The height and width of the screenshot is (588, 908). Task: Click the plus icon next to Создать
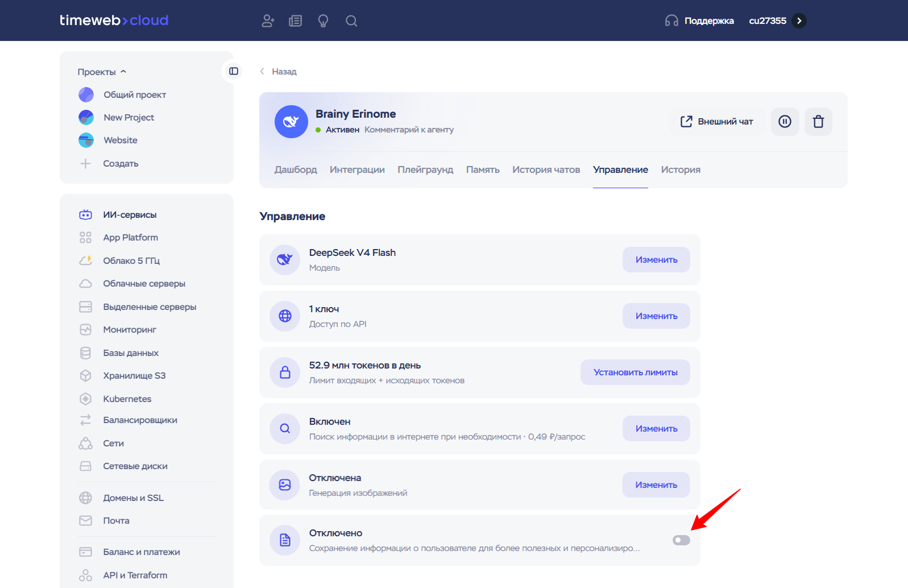85,164
